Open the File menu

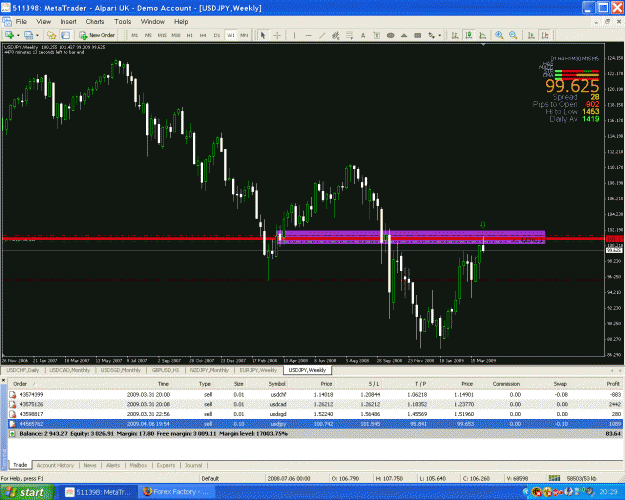point(21,22)
